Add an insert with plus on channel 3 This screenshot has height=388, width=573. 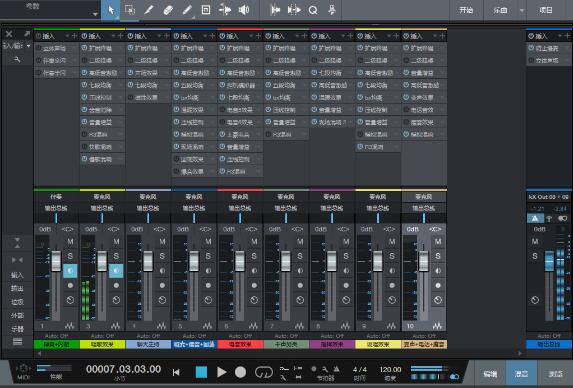pos(120,36)
